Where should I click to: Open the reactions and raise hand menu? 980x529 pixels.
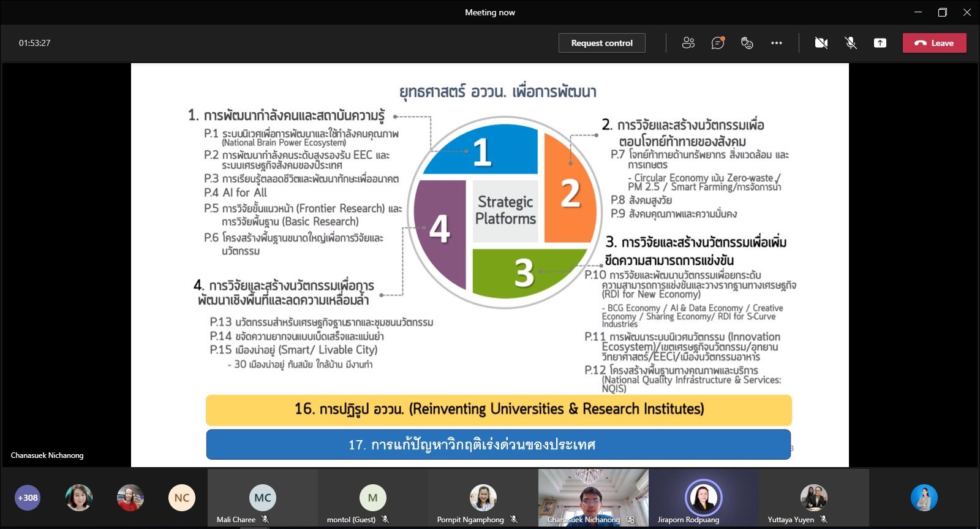[747, 43]
